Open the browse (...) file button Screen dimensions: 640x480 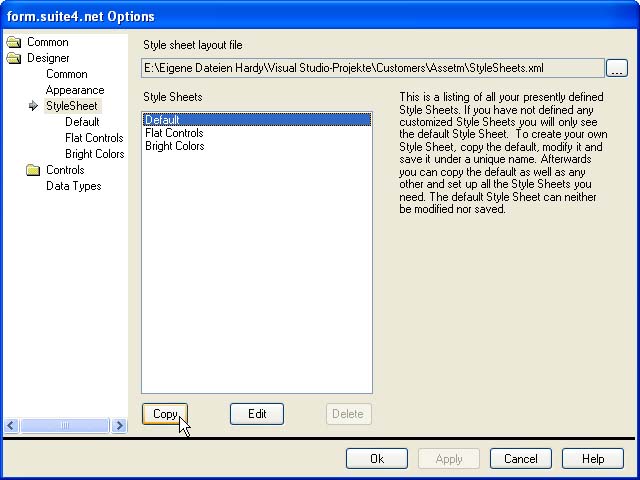[617, 68]
